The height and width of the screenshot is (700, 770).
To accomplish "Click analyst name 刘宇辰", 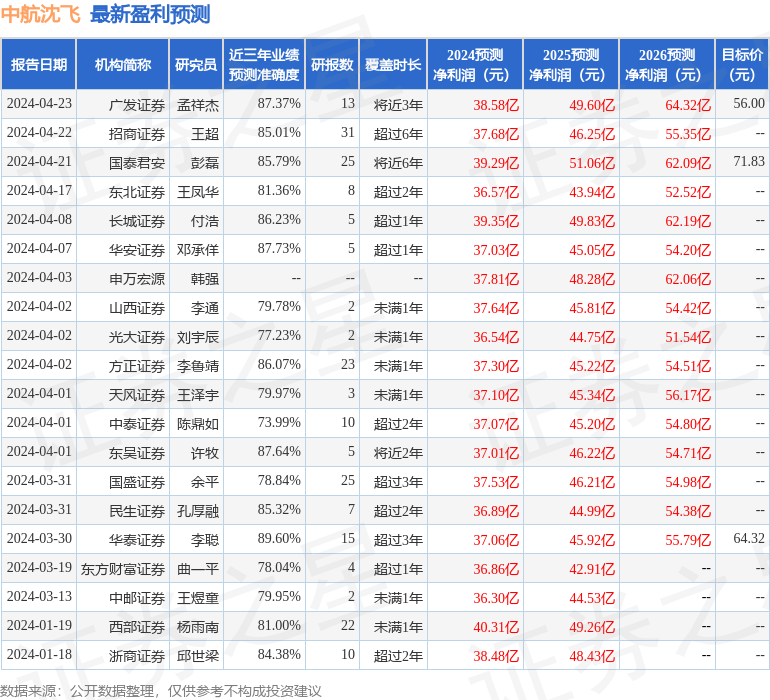I will pyautogui.click(x=198, y=337).
